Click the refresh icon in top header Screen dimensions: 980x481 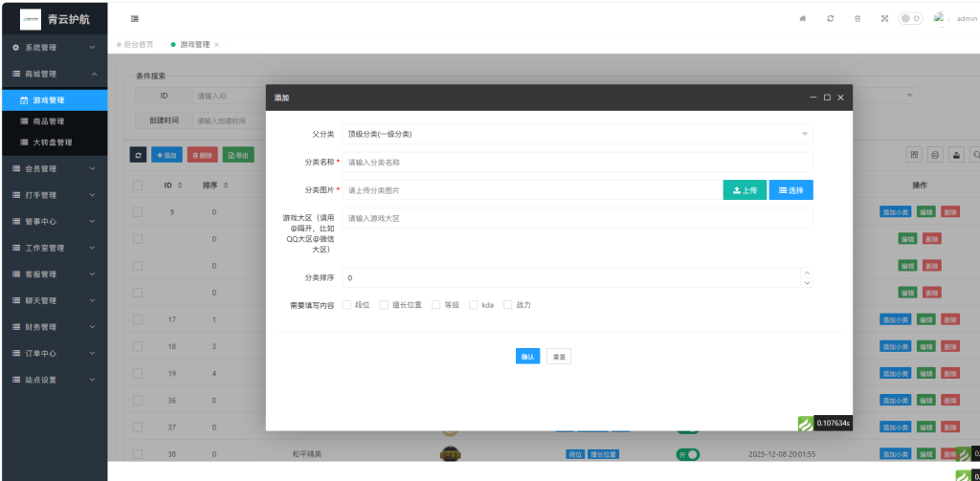click(x=830, y=19)
